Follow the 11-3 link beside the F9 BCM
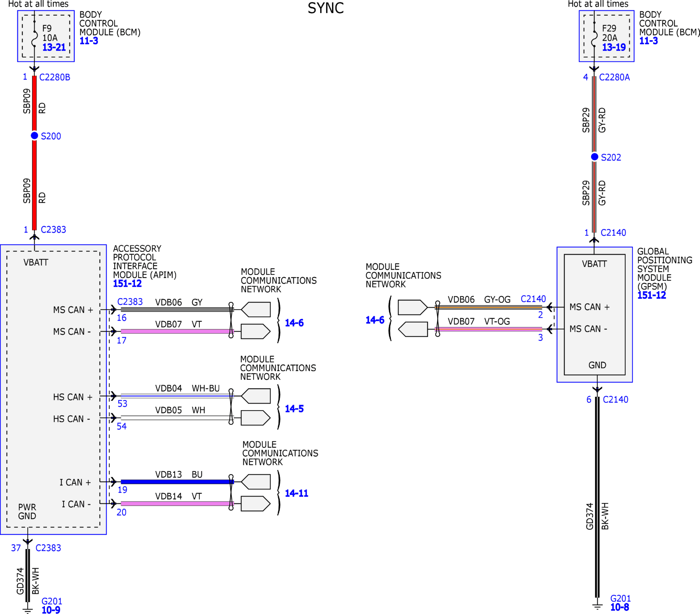The height and width of the screenshot is (614, 700). tap(89, 41)
